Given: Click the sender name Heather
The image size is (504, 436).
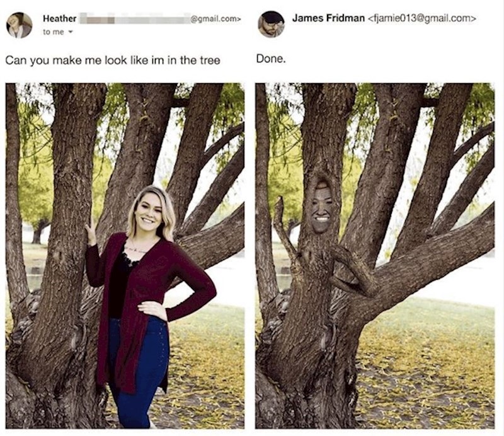Looking at the screenshot, I should point(59,19).
